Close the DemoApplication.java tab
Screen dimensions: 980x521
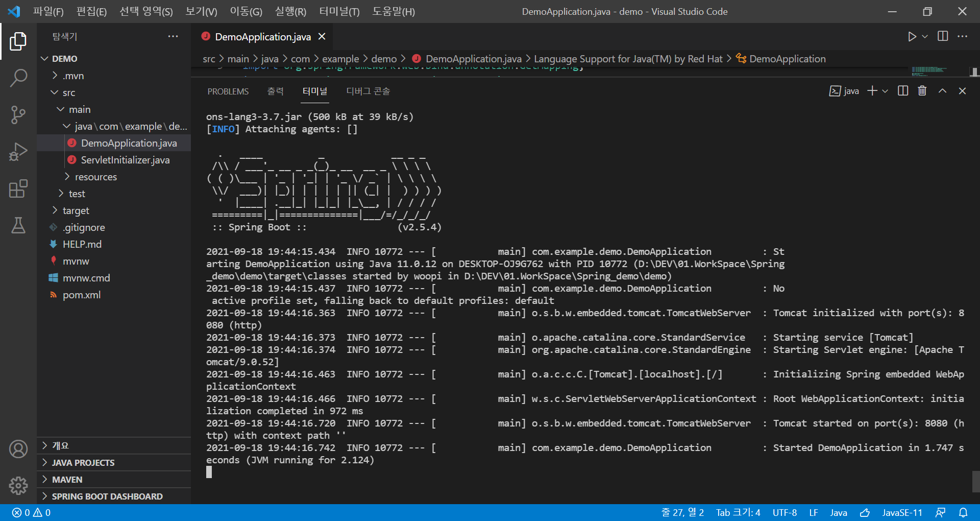tap(322, 36)
